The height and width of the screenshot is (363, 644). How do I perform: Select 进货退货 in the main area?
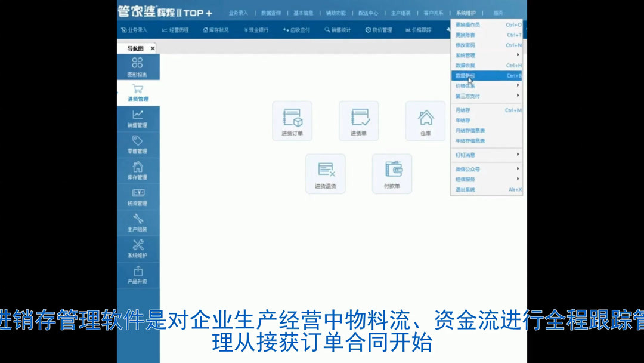coord(326,174)
